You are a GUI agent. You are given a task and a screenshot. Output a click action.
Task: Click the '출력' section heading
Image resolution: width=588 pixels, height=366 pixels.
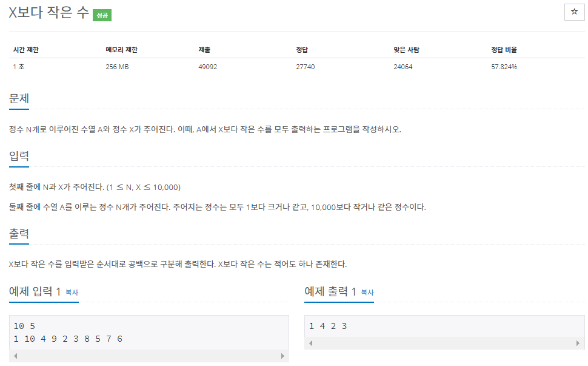pyautogui.click(x=19, y=234)
